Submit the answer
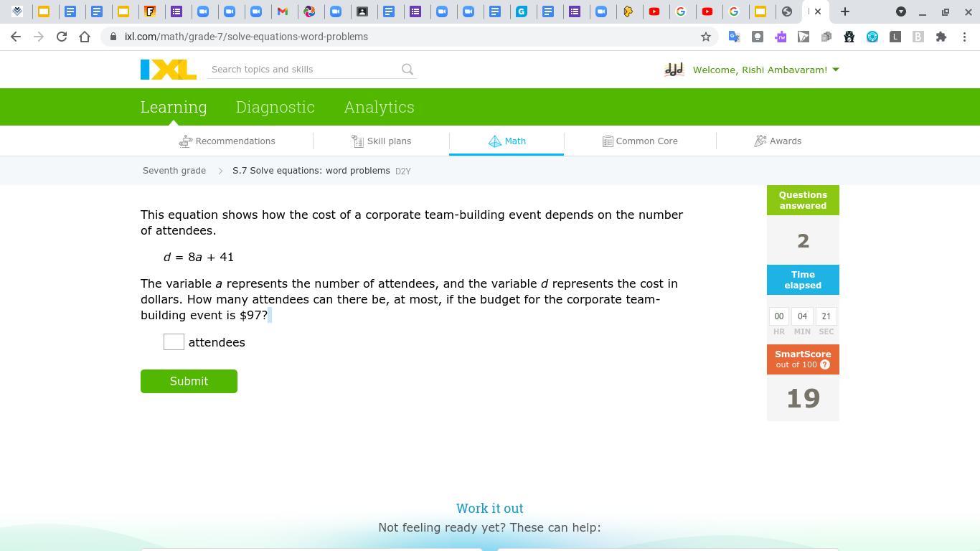This screenshot has width=980, height=551. click(x=189, y=382)
